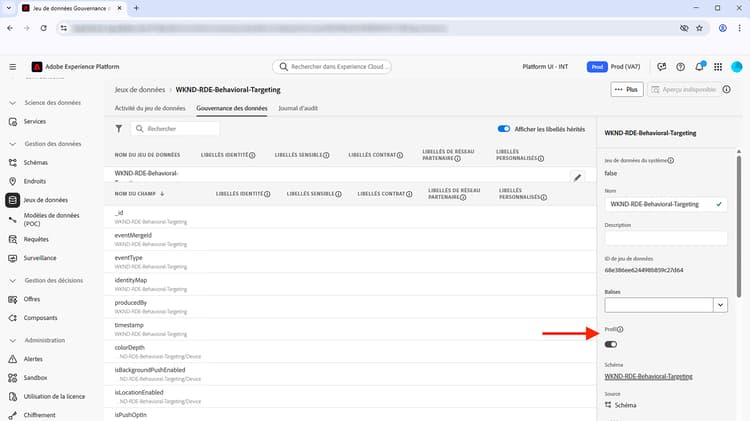Open the notifications bell
This screenshot has width=750, height=421.
[699, 66]
